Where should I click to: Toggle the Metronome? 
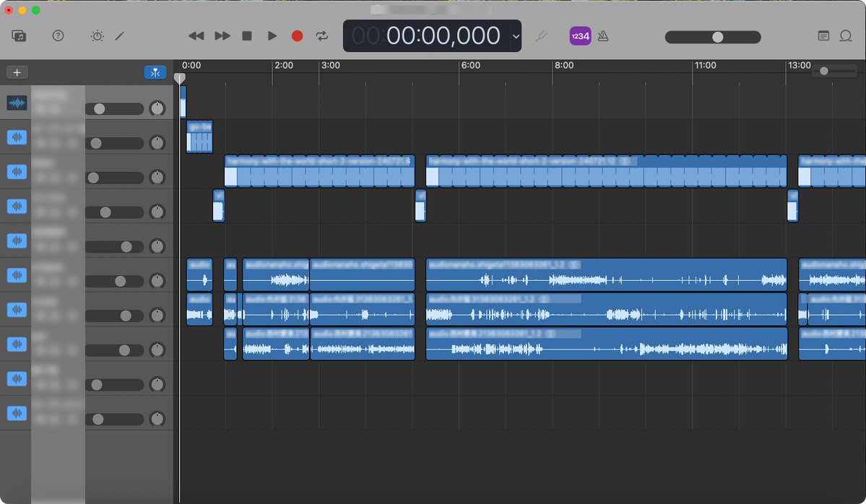pyautogui.click(x=603, y=36)
